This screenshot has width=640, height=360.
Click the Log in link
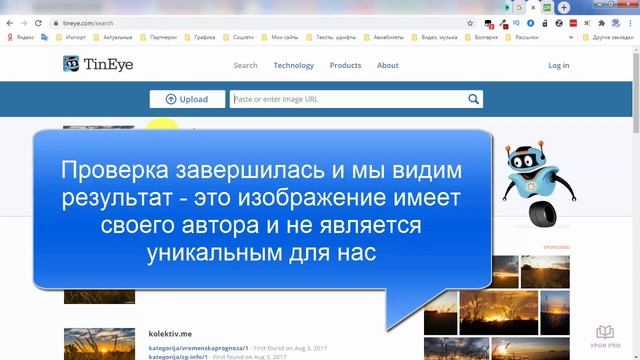[558, 65]
